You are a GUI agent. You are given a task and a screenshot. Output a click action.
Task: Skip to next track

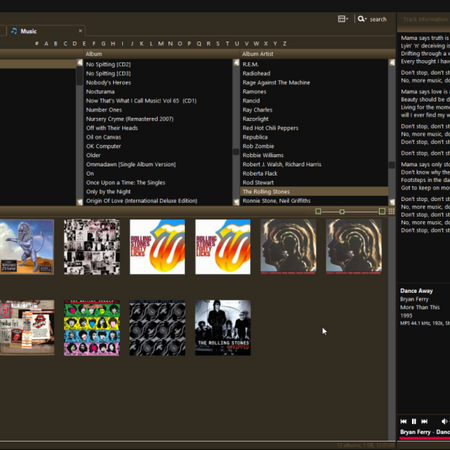pyautogui.click(x=424, y=421)
